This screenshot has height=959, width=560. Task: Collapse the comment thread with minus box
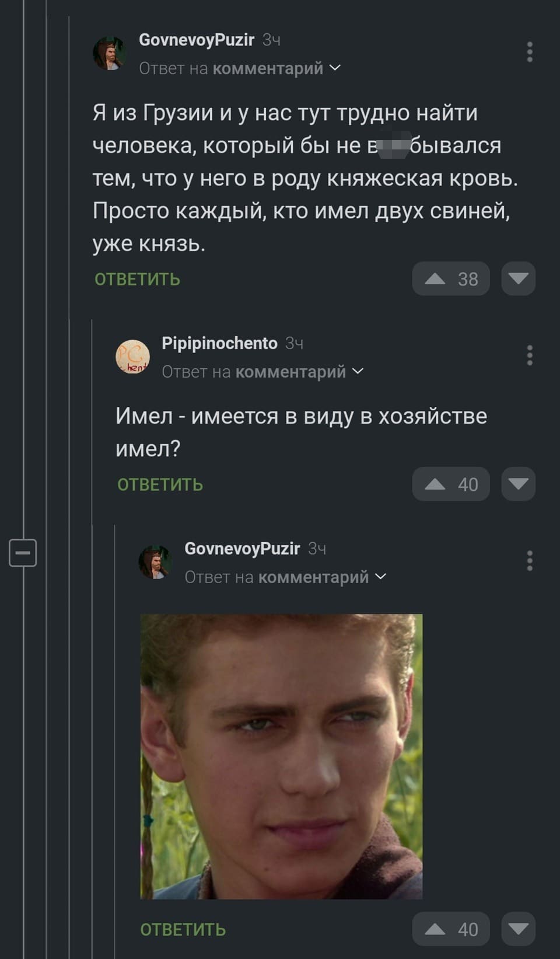tap(23, 552)
